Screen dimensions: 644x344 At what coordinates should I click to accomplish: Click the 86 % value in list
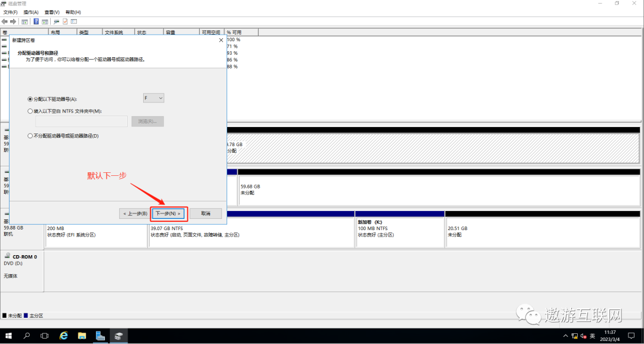233,60
